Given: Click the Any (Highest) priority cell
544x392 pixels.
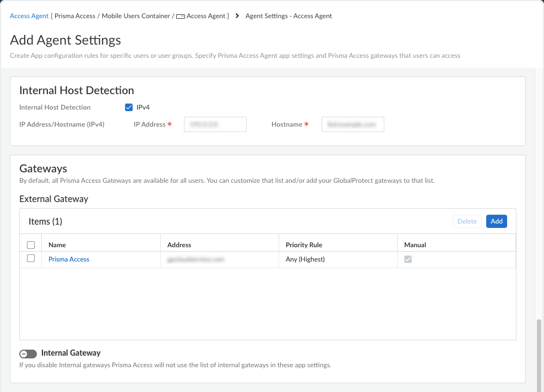Looking at the screenshot, I should pos(305,259).
